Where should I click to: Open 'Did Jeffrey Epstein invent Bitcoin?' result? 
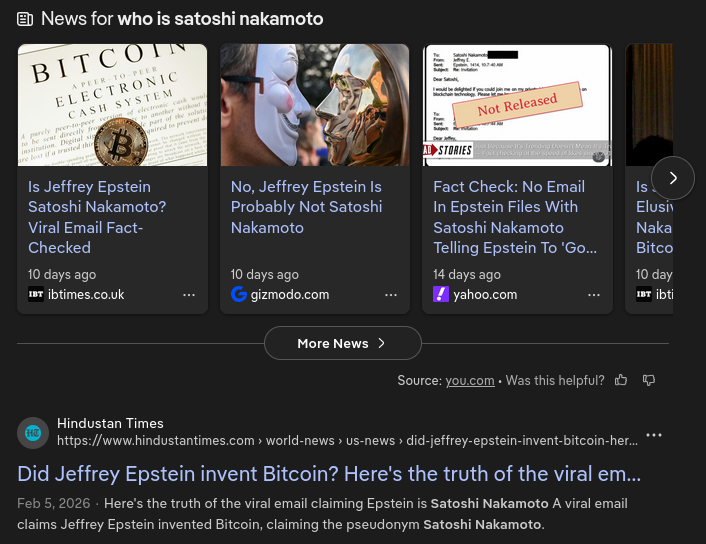(x=329, y=474)
